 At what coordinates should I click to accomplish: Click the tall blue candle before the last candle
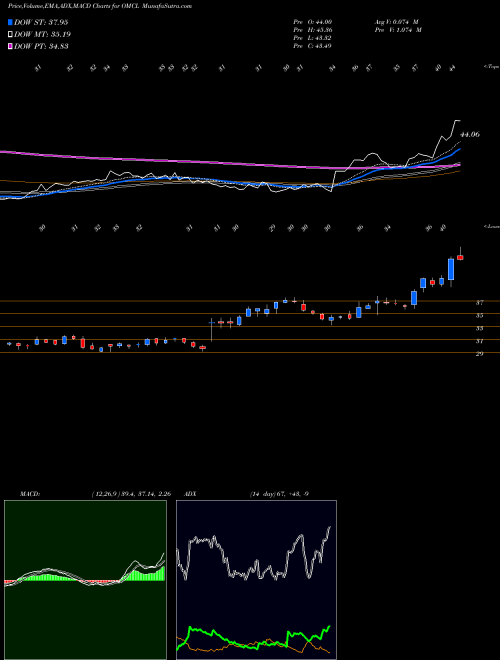[x=451, y=269]
